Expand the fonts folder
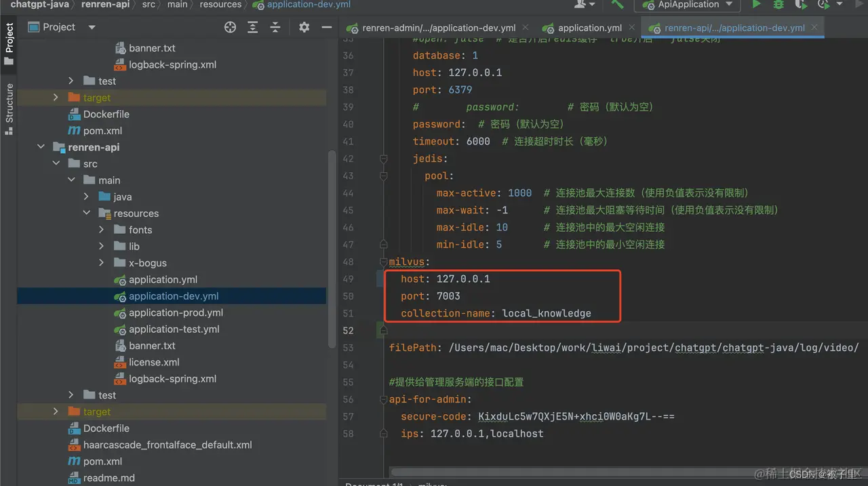 pyautogui.click(x=101, y=230)
